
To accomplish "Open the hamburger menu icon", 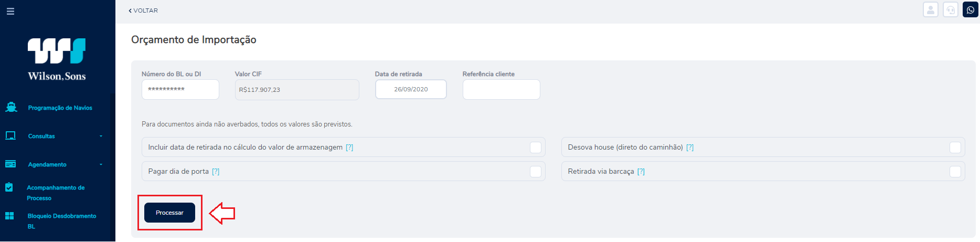I will click(x=10, y=11).
